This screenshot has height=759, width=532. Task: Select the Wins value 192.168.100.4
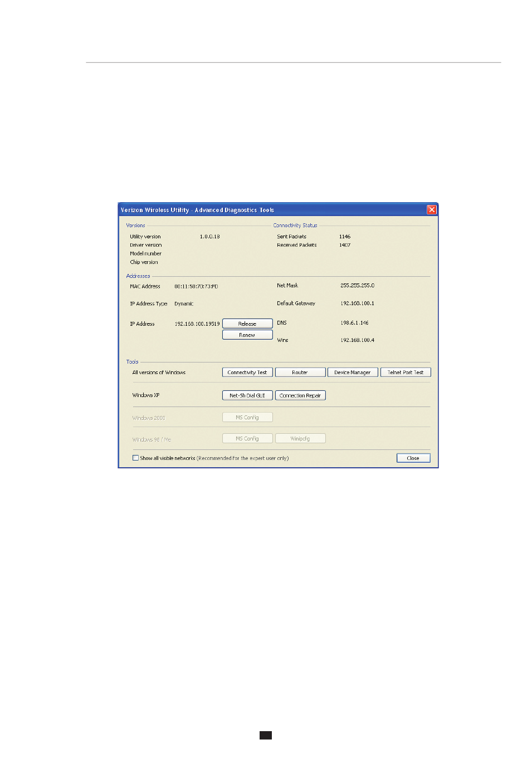(x=358, y=340)
